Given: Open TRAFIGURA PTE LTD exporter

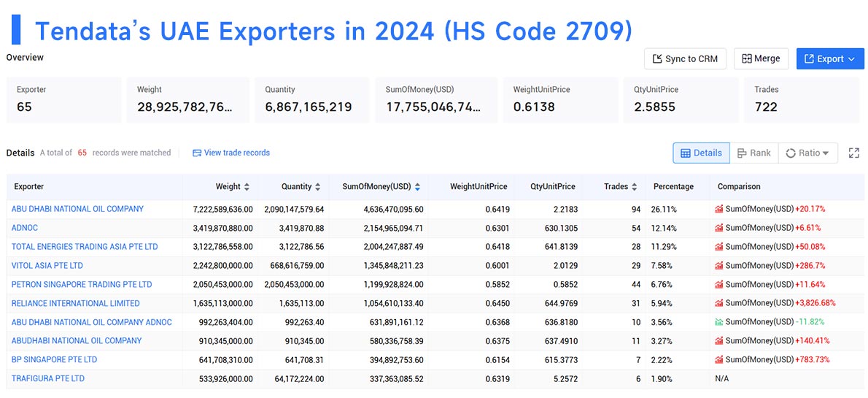Looking at the screenshot, I should [x=48, y=378].
